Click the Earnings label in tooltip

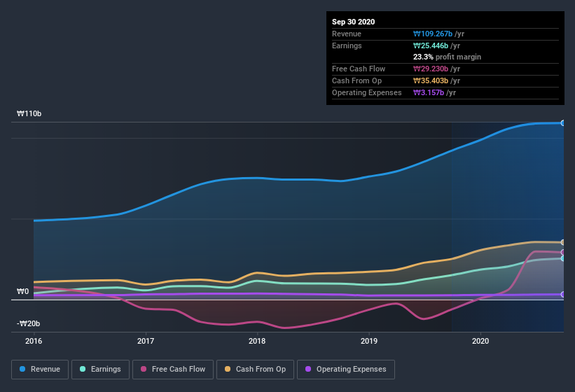347,45
